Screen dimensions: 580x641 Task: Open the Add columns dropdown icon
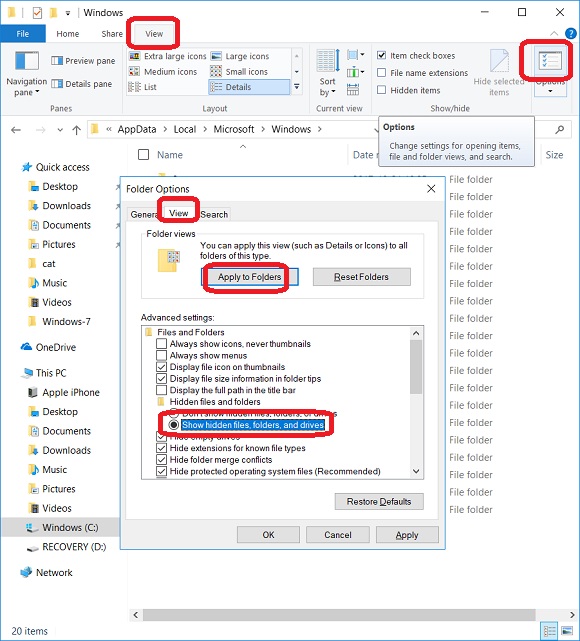[356, 72]
